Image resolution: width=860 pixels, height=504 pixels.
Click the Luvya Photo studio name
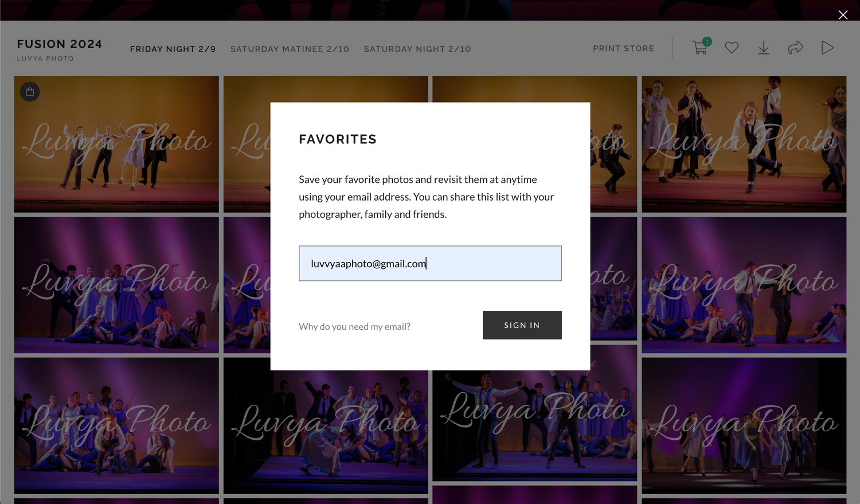(45, 58)
